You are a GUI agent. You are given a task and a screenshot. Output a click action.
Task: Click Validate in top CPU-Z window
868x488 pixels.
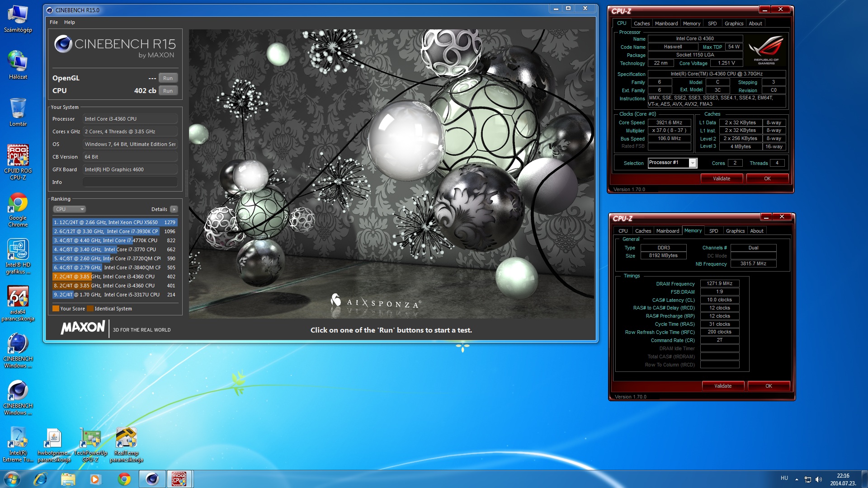coord(722,178)
